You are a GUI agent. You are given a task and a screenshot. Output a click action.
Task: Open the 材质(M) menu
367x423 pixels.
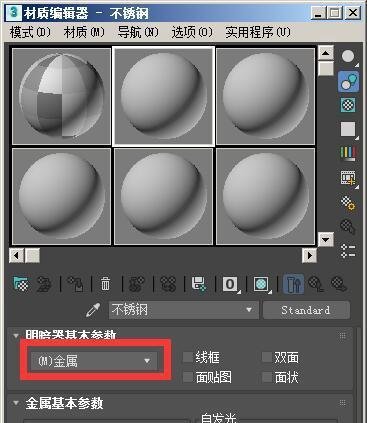pos(84,32)
